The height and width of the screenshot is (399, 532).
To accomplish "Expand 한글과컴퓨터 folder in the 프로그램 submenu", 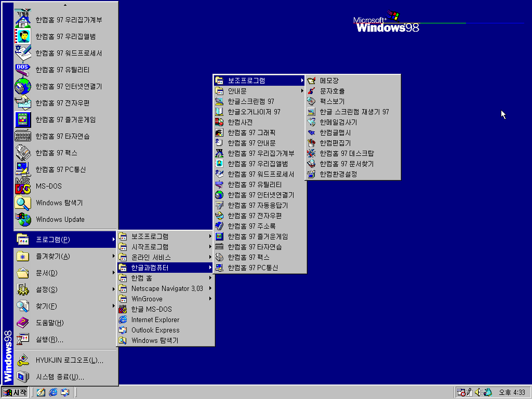I will pyautogui.click(x=165, y=268).
